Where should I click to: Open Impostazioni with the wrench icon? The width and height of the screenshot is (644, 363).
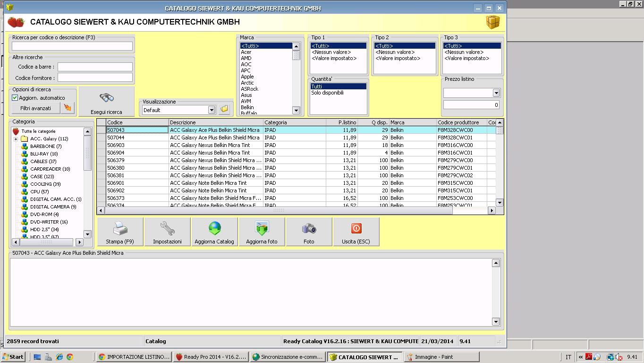(167, 232)
